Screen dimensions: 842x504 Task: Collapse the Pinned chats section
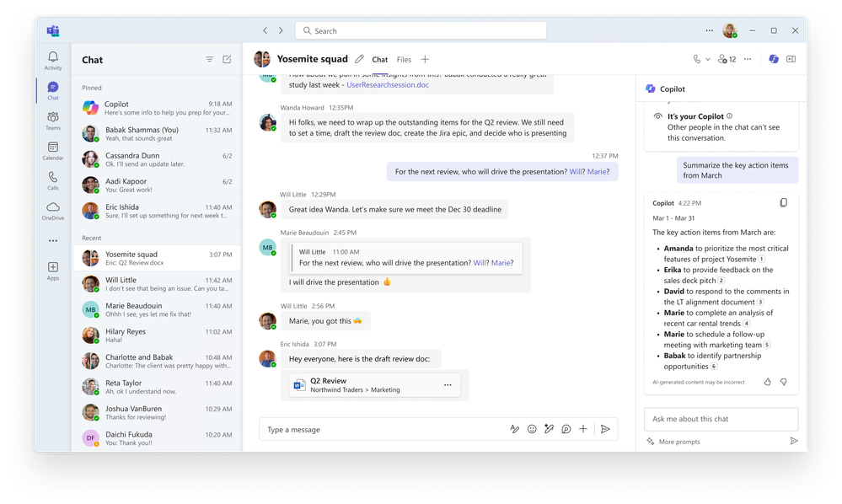click(x=91, y=88)
